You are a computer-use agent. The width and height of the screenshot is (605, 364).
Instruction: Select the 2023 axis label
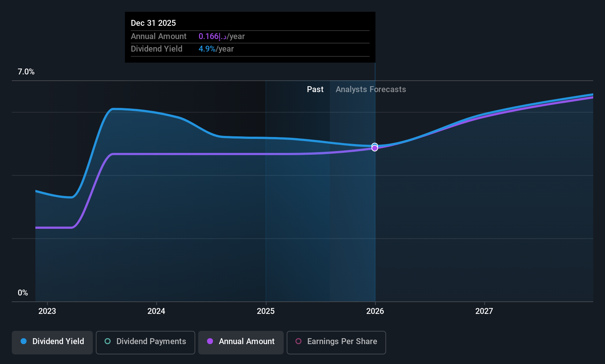click(x=47, y=311)
